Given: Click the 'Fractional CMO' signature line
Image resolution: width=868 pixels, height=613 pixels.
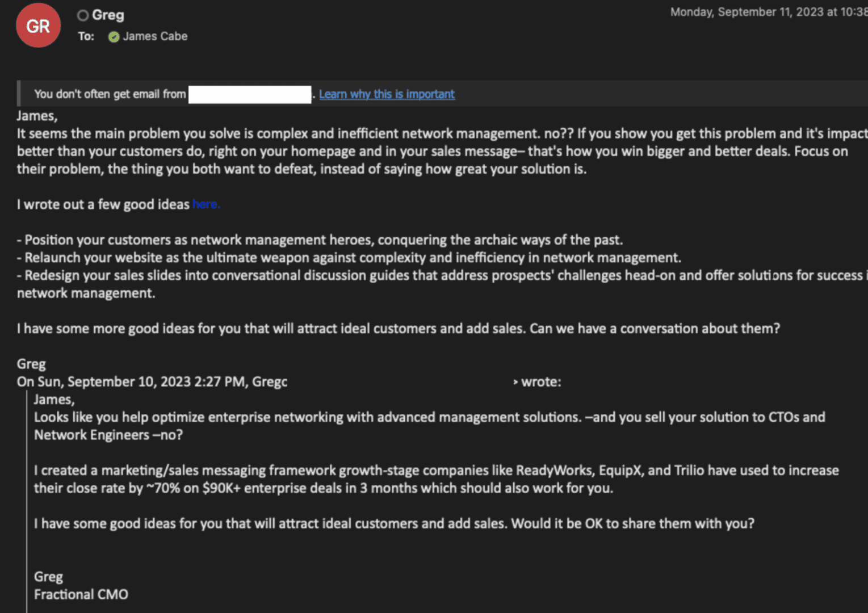Looking at the screenshot, I should pyautogui.click(x=81, y=594).
